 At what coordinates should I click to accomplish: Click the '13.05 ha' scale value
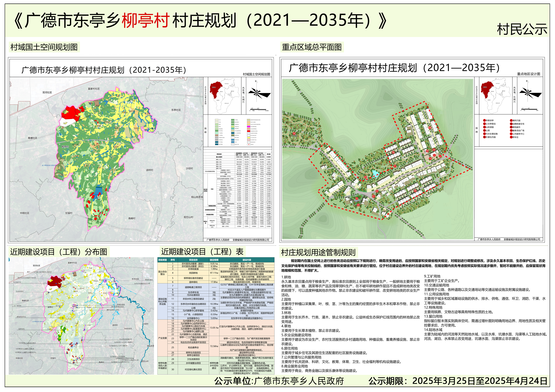coord(214,328)
